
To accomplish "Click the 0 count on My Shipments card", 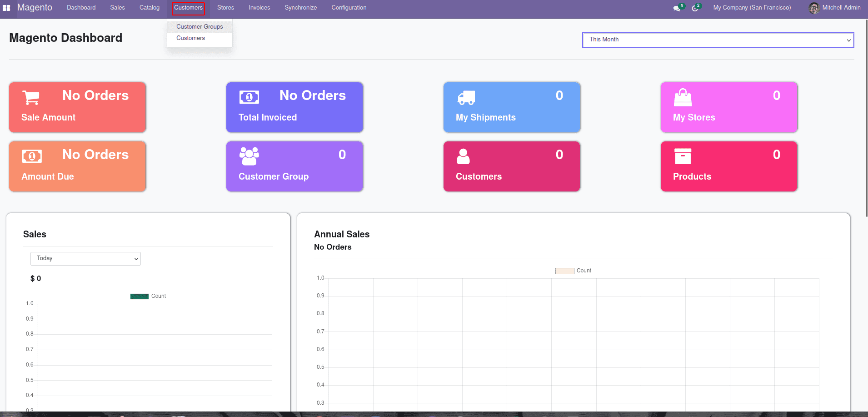I will (x=559, y=95).
